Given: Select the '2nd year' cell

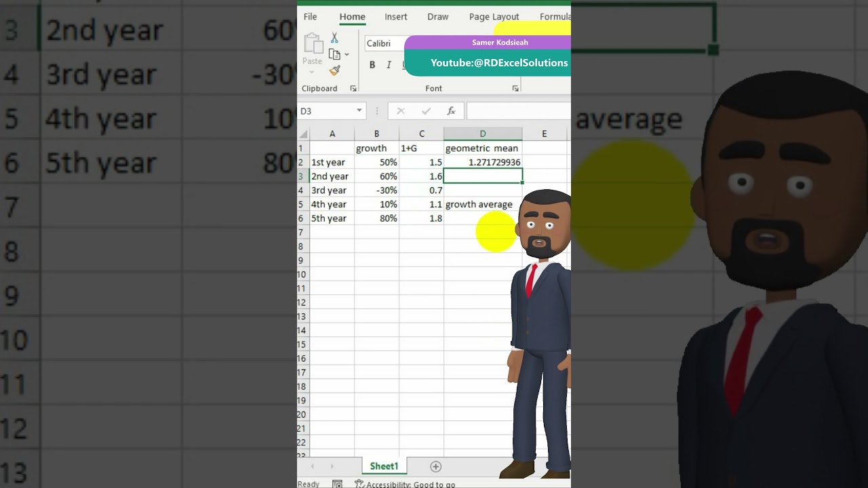Looking at the screenshot, I should [x=332, y=176].
